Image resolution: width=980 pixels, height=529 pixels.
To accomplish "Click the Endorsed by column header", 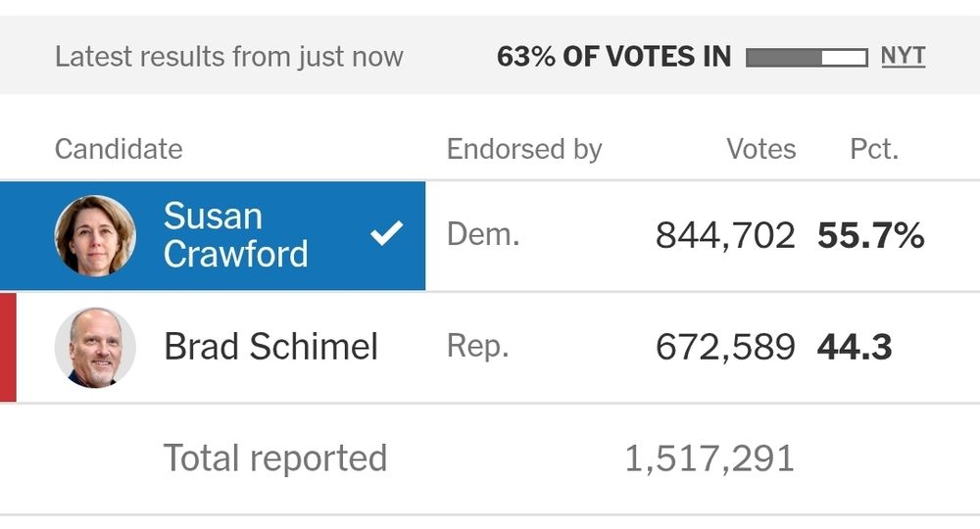I will (523, 149).
